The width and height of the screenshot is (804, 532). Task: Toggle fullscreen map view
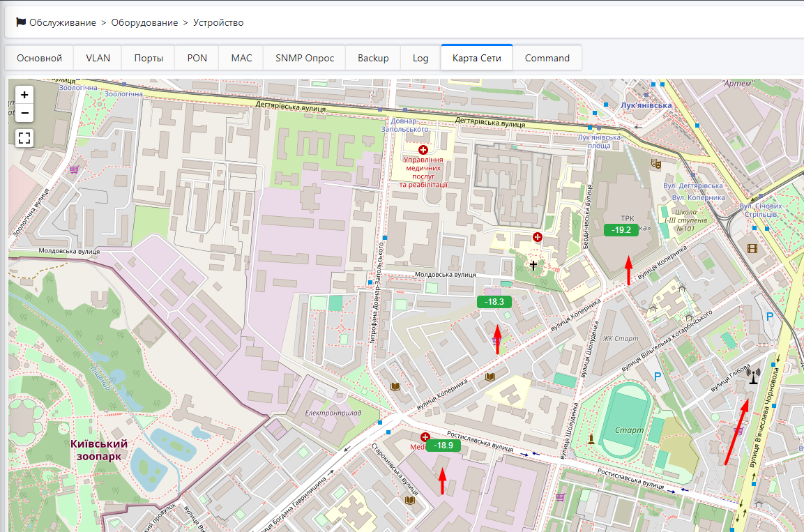[24, 138]
